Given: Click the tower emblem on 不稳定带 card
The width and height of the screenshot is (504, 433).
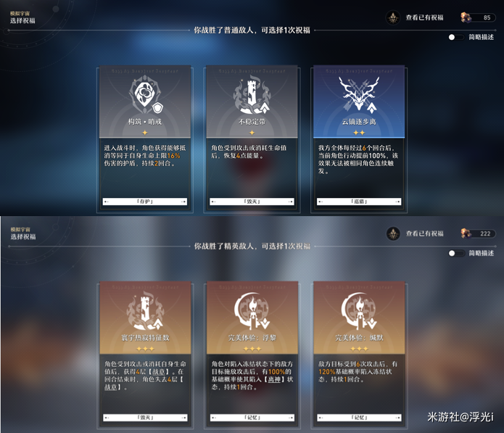Looking at the screenshot, I should tap(252, 96).
